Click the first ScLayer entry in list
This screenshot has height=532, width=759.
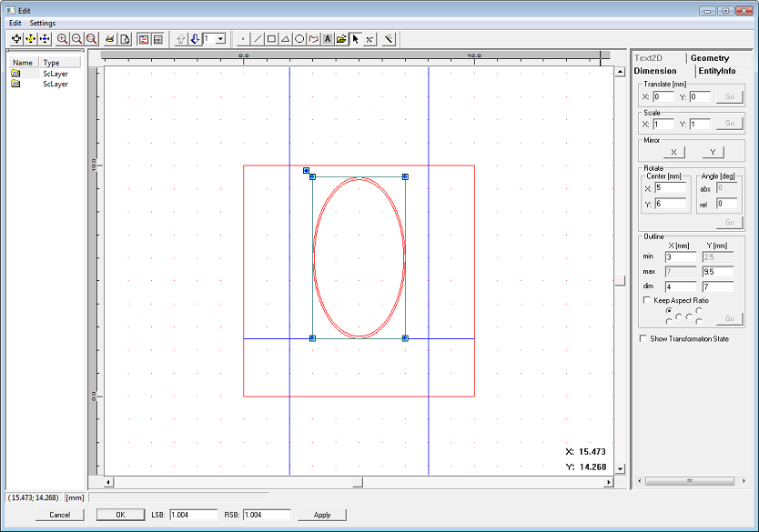pyautogui.click(x=55, y=74)
